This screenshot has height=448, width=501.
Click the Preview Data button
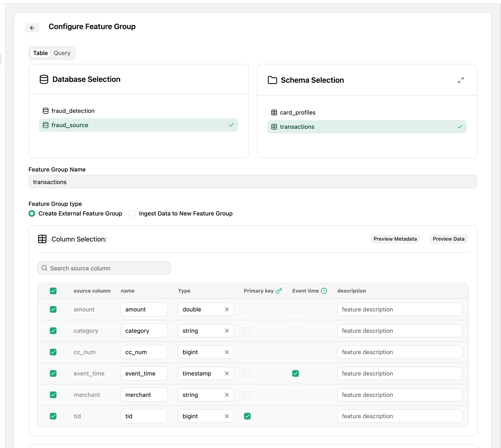click(x=448, y=239)
